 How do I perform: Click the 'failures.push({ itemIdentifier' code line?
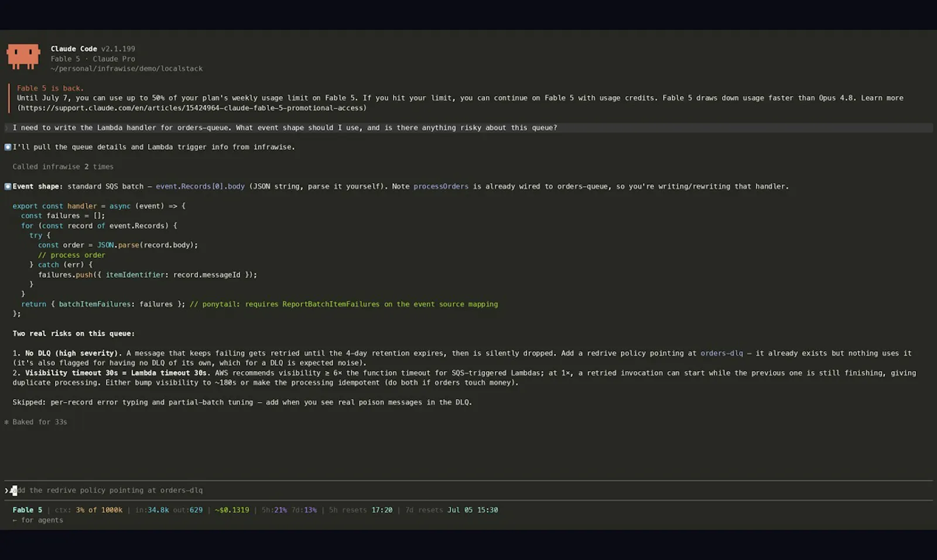pyautogui.click(x=148, y=274)
